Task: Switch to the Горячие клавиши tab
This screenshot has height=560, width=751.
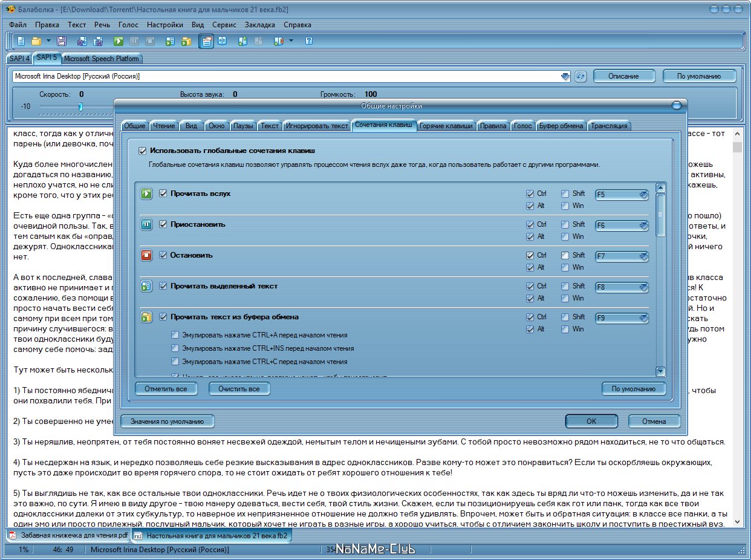Action: [x=447, y=126]
